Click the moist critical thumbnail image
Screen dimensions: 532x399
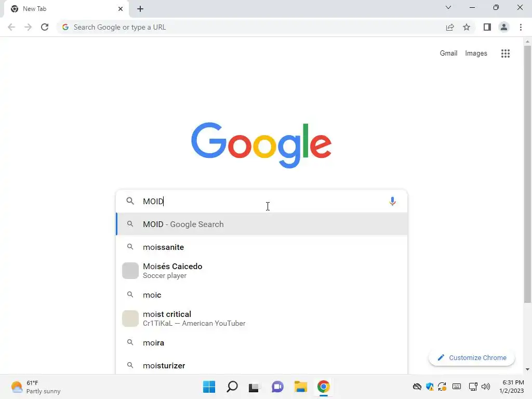(x=130, y=318)
